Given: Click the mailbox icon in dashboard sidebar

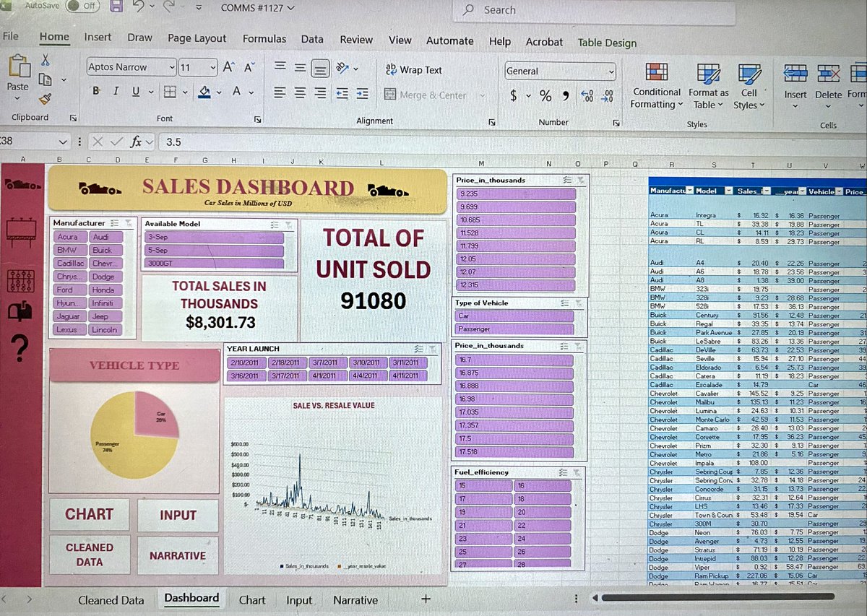Looking at the screenshot, I should [x=20, y=311].
